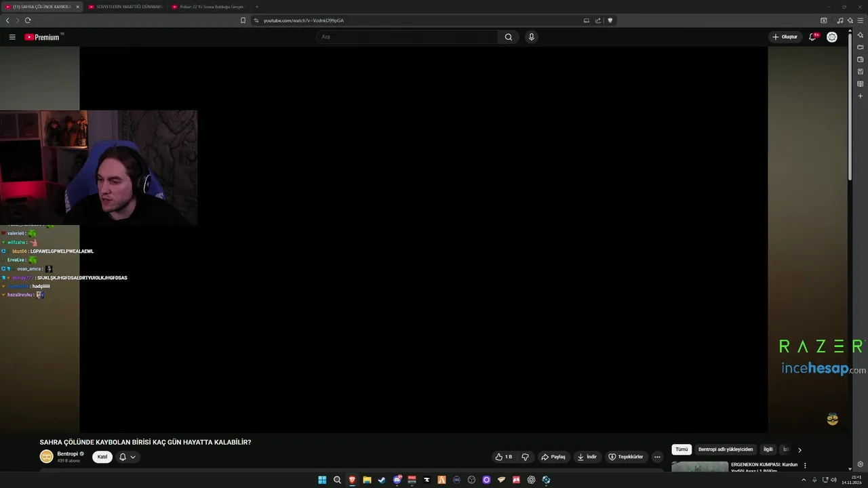Start voice search with the microphone icon
This screenshot has height=488, width=868.
[x=532, y=37]
